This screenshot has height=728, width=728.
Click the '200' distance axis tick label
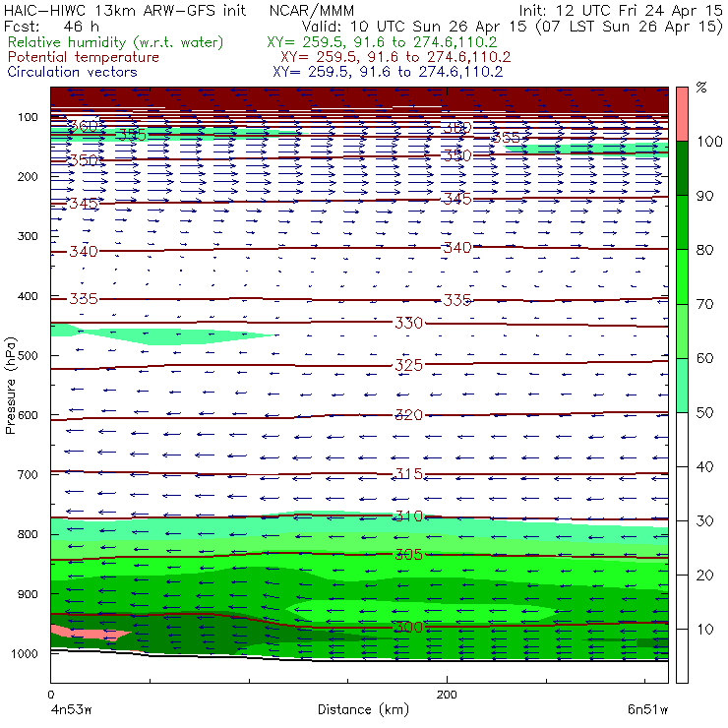pos(447,695)
